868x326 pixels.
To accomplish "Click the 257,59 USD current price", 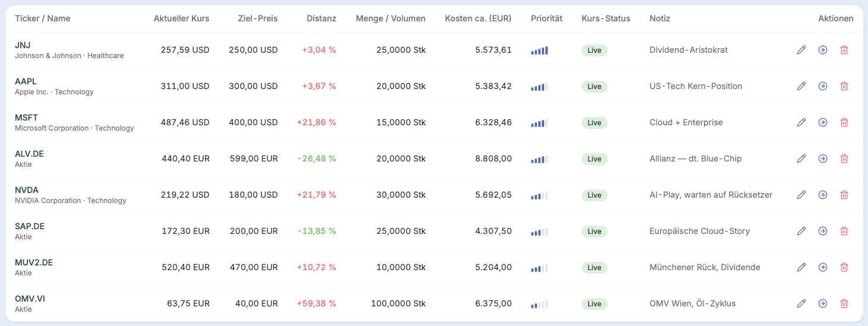I will [185, 50].
